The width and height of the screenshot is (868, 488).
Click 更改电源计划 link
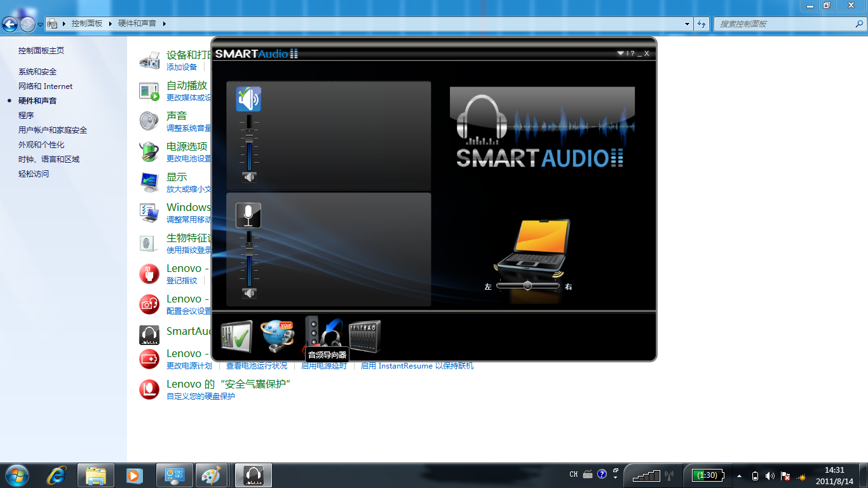pyautogui.click(x=189, y=366)
